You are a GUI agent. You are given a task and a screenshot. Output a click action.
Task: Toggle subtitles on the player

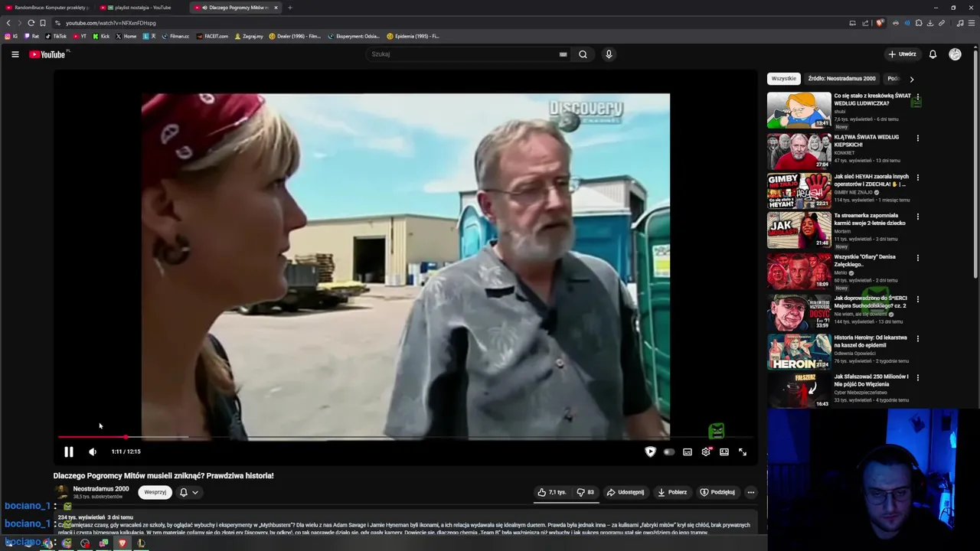(x=688, y=452)
